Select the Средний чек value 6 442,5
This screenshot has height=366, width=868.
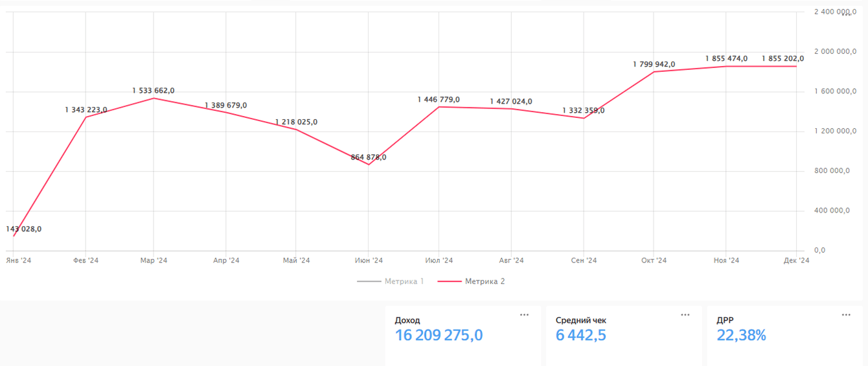coord(581,336)
